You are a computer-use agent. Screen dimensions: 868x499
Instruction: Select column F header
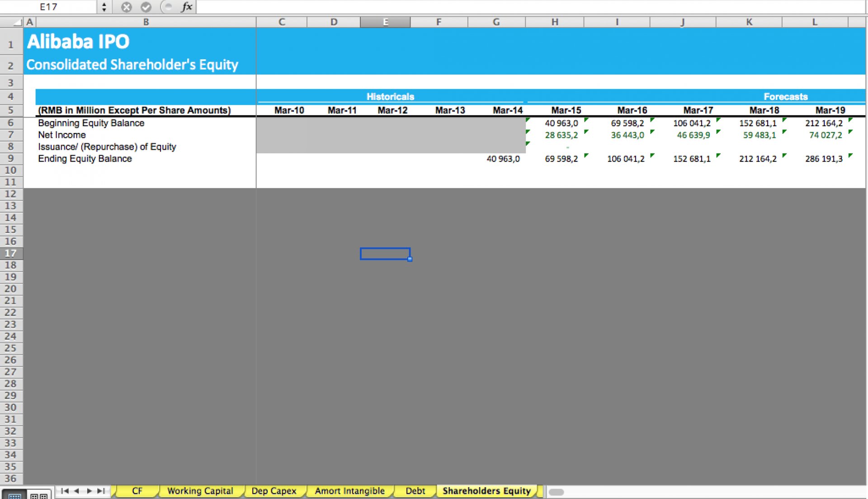click(x=439, y=22)
